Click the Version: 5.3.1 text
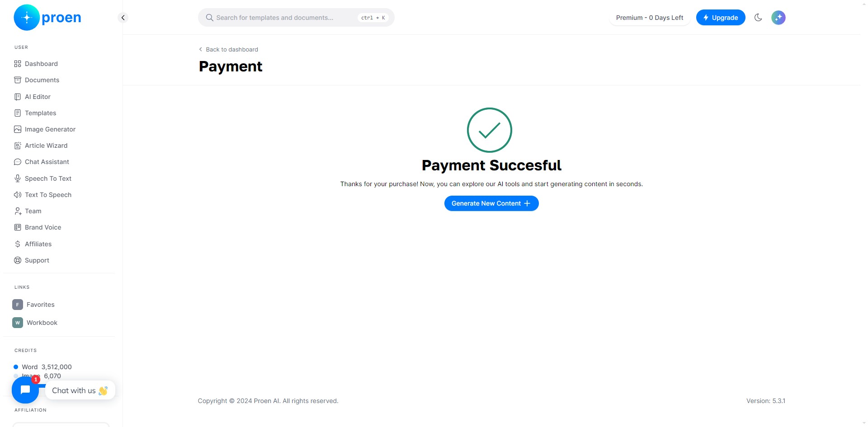 766,401
